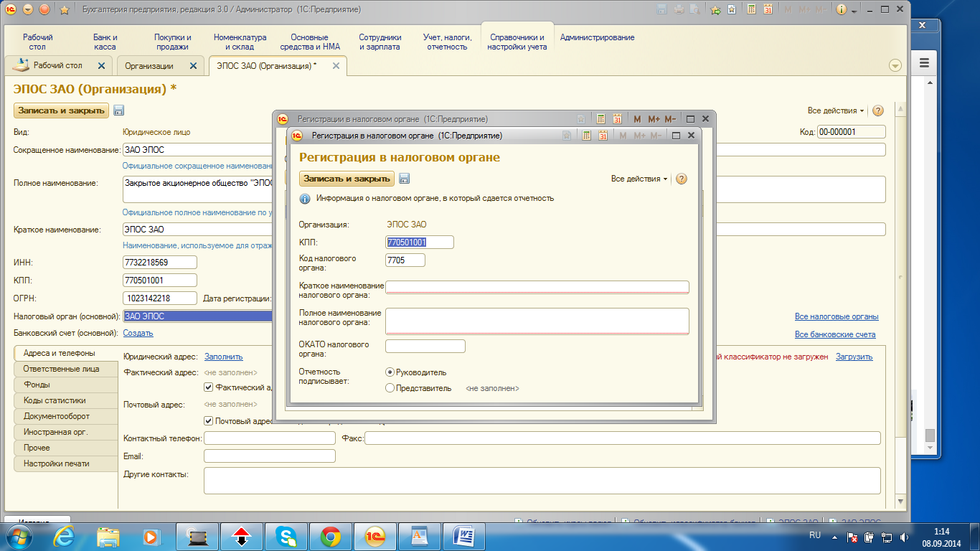Add to favorites via main title bar star icon
The image size is (980, 551).
coord(715,9)
